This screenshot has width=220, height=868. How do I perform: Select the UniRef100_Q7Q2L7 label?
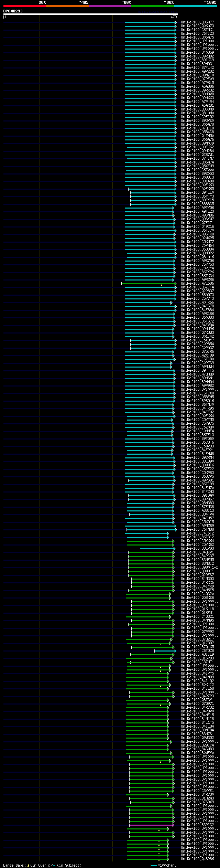click(x=197, y=639)
